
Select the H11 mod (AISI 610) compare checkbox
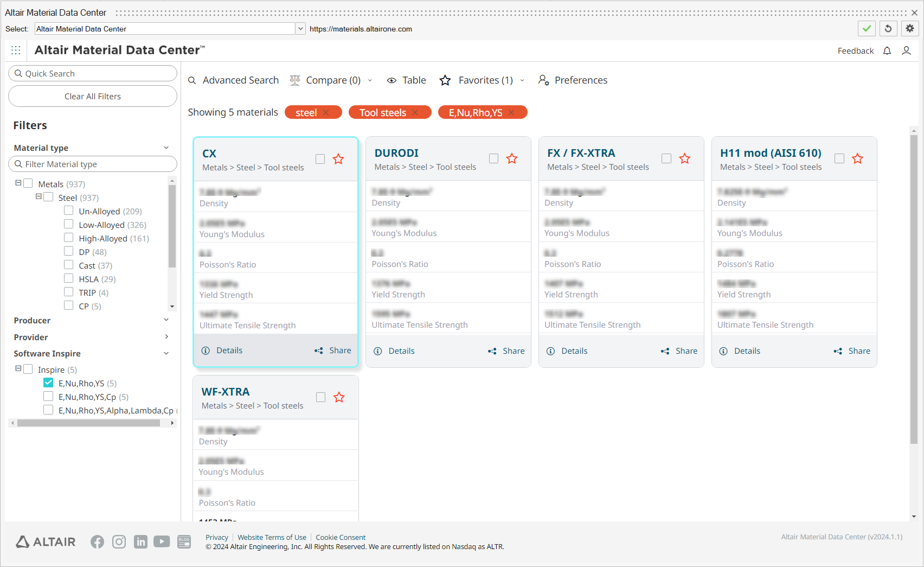coord(839,158)
